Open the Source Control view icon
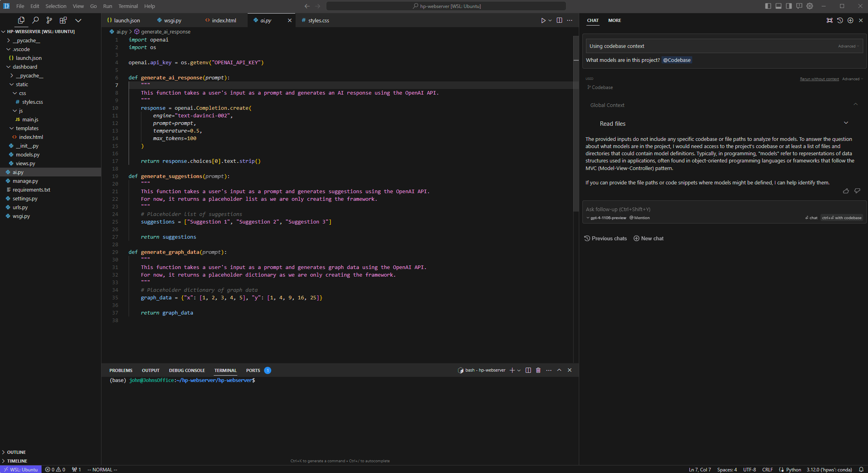 pos(49,20)
